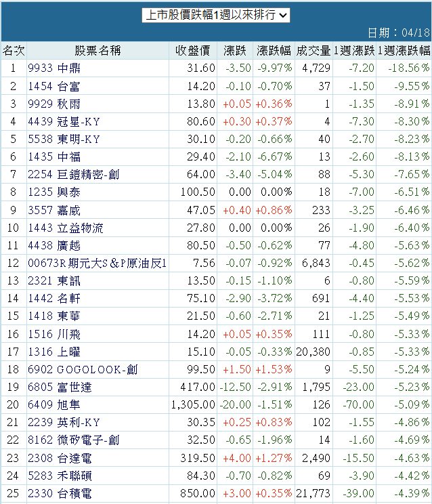
Task: Open 00673R 期元大S&P原油反1
Action: [97, 264]
